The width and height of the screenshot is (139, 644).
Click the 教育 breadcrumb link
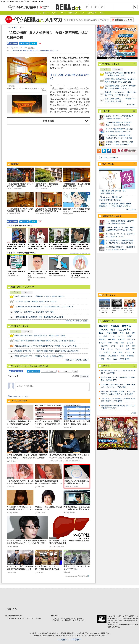16,28
